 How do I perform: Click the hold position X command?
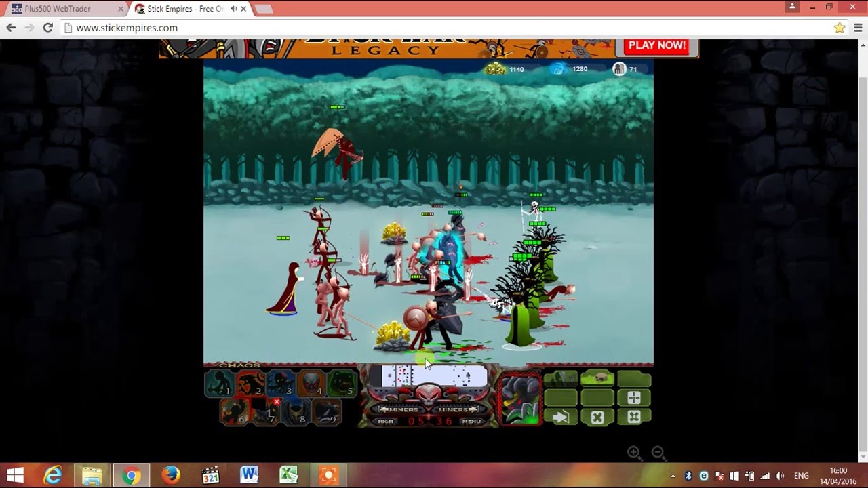click(x=597, y=417)
